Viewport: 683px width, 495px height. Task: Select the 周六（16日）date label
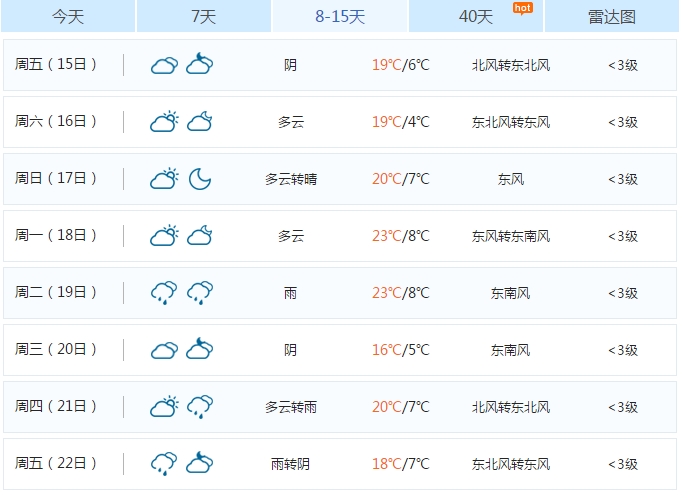tap(55, 121)
